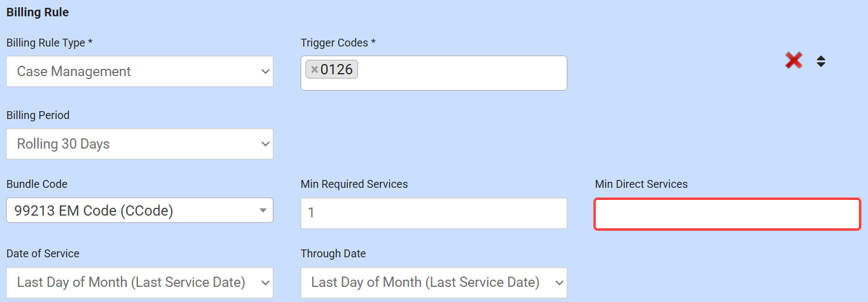Focus the empty Min Direct Services field
The image size is (868, 302).
click(727, 214)
